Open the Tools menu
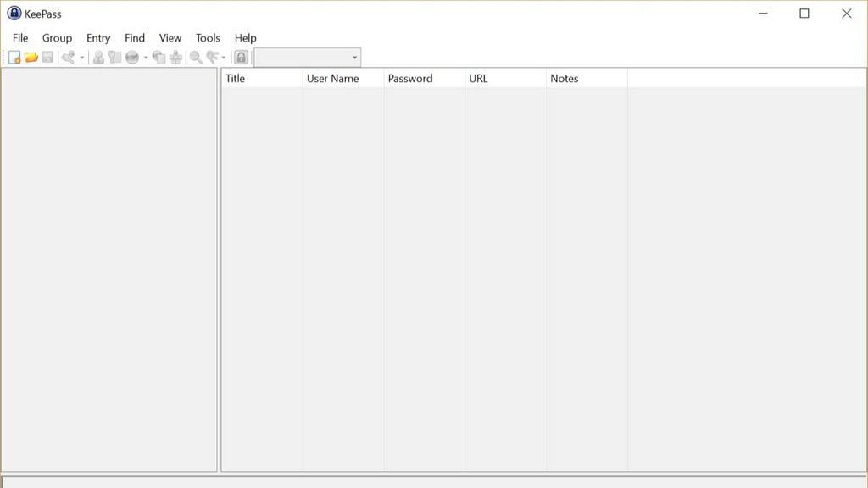868x488 pixels. (x=206, y=37)
